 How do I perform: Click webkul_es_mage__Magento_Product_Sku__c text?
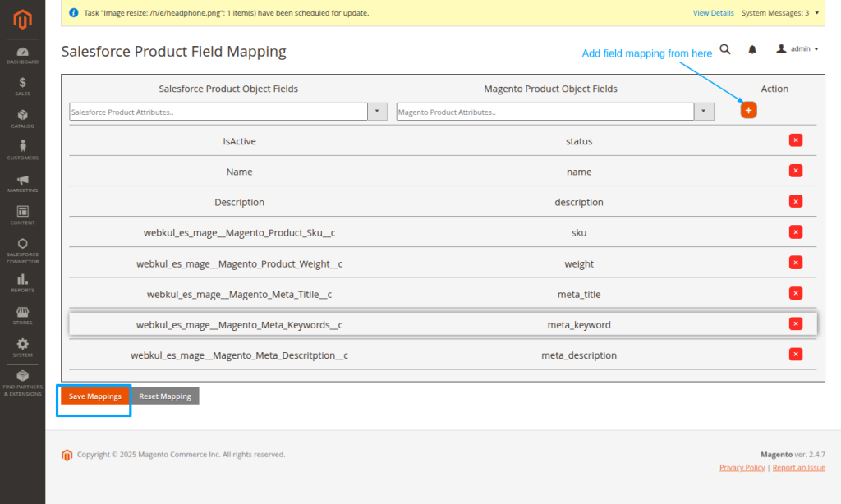coord(239,232)
